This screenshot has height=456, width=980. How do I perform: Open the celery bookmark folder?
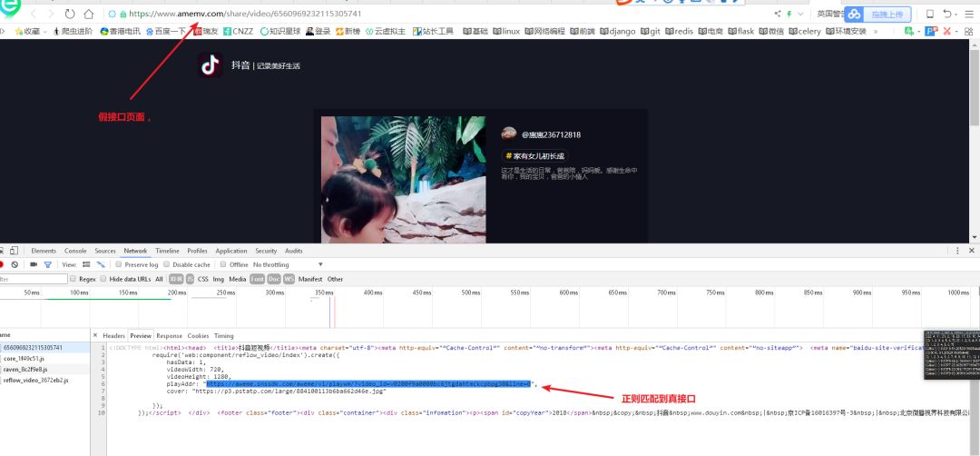805,31
